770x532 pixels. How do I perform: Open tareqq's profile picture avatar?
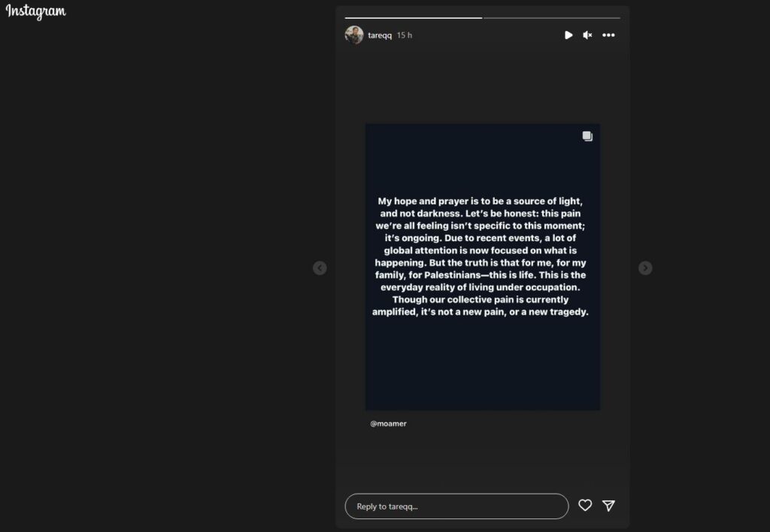tap(354, 35)
